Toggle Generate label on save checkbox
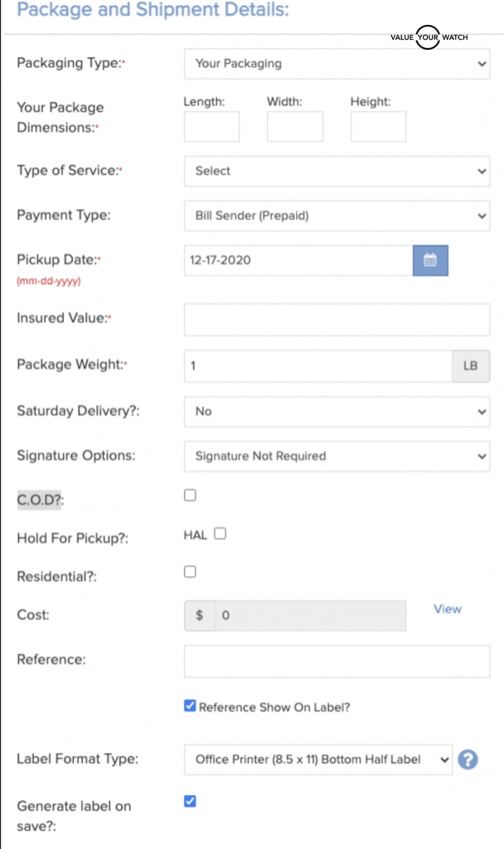The image size is (504, 849). 190,801
